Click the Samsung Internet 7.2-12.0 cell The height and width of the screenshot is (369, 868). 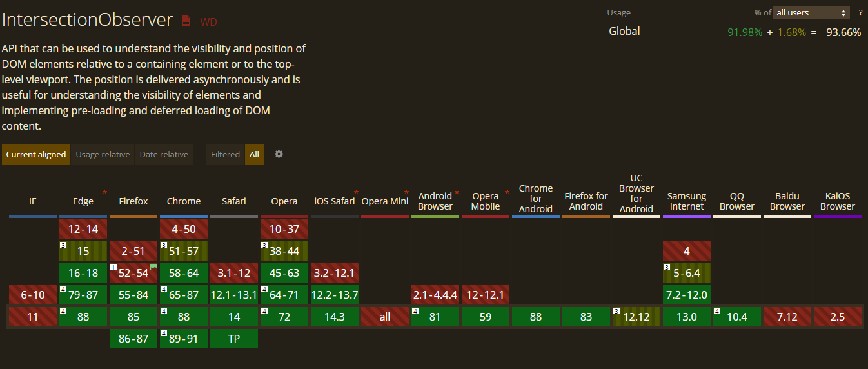tap(687, 295)
